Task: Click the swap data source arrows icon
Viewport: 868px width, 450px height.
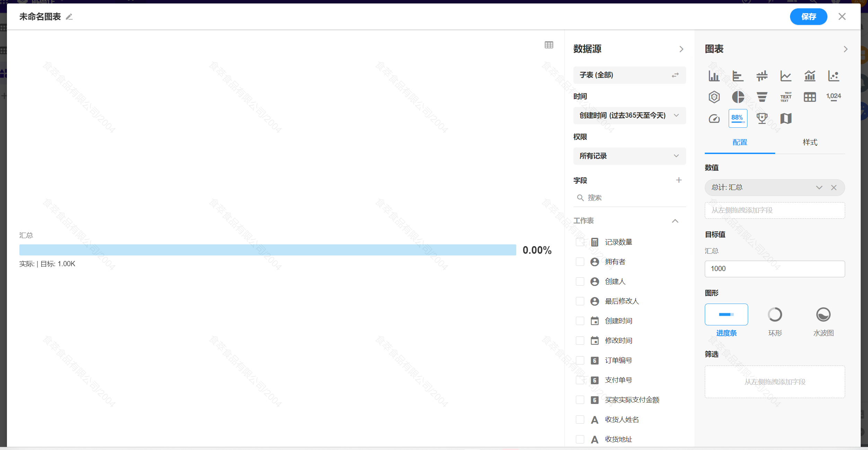Action: pos(675,75)
